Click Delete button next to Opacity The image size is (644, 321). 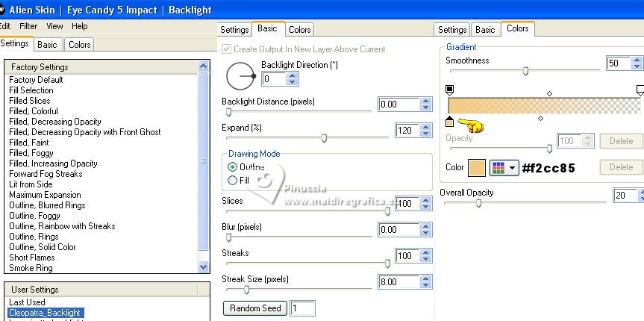[621, 141]
